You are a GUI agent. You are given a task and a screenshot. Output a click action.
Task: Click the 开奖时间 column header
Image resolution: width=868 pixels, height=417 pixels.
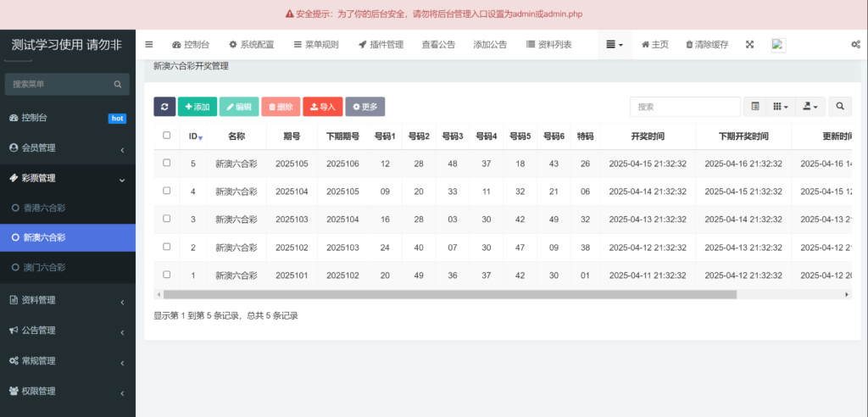648,136
